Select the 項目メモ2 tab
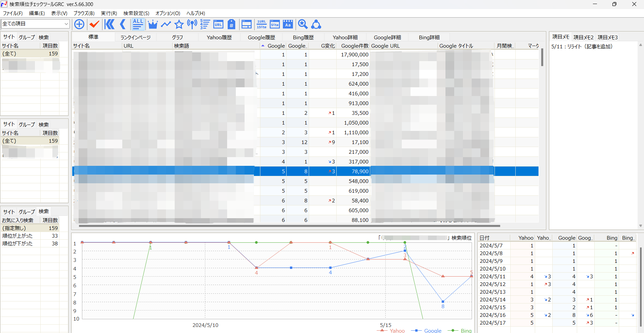Image resolution: width=644 pixels, height=333 pixels. tap(584, 37)
